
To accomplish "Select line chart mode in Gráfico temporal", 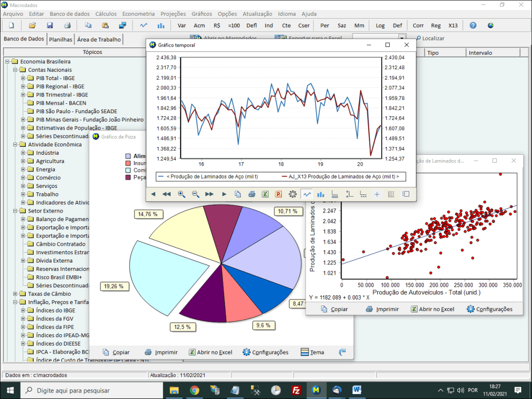I will 307,194.
